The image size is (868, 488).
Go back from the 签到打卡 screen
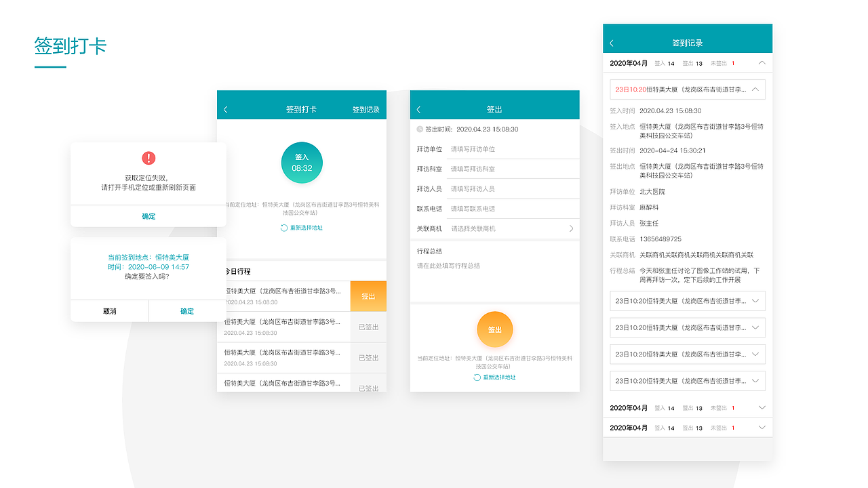[x=226, y=109]
